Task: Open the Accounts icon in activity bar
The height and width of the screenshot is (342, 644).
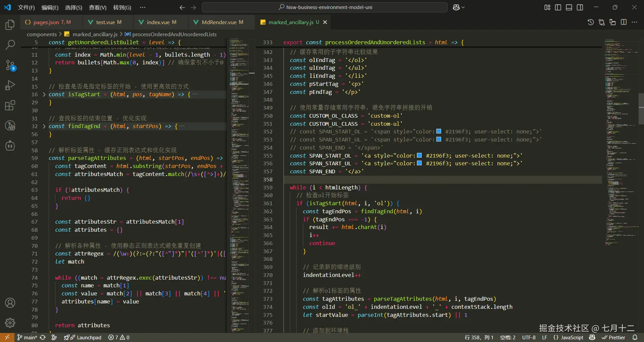Action: pyautogui.click(x=10, y=303)
